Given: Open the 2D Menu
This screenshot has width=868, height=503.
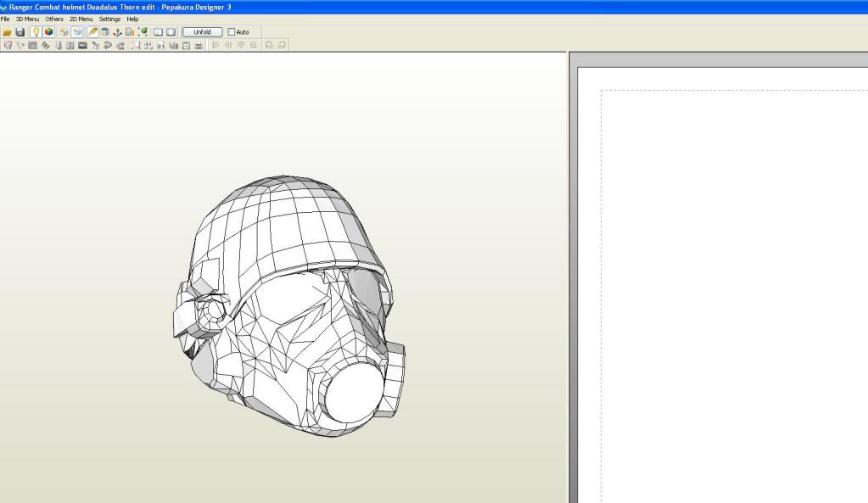Looking at the screenshot, I should click(81, 19).
